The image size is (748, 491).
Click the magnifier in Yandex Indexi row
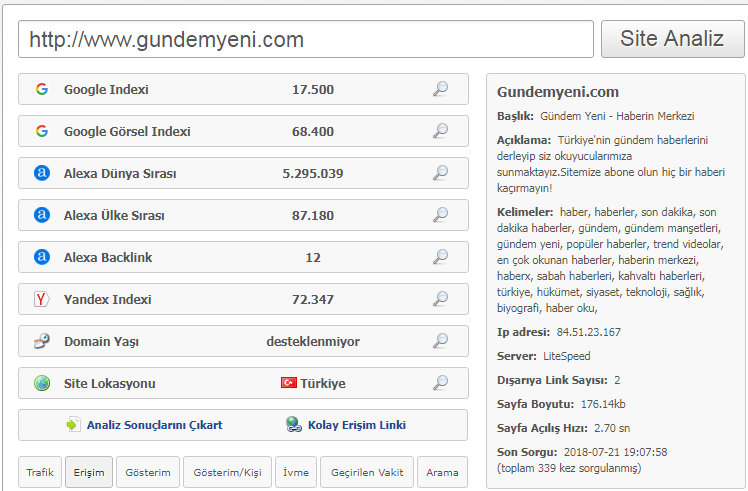point(440,299)
